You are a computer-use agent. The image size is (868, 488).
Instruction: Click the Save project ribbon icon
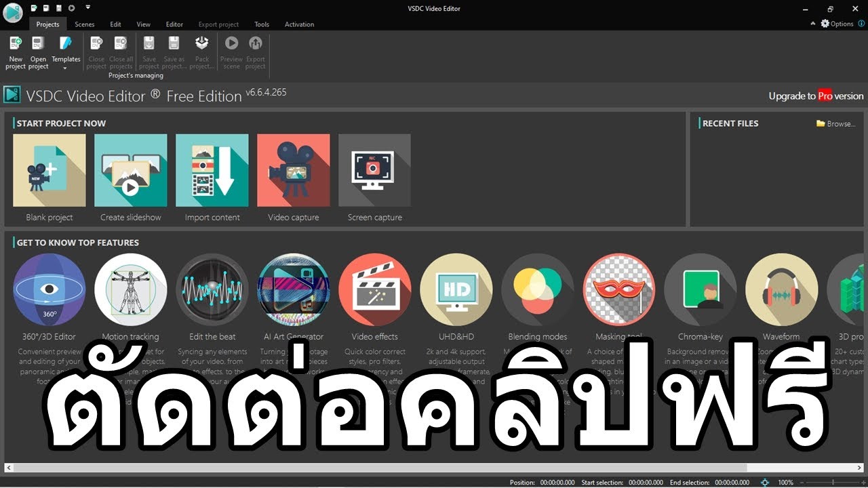[x=149, y=44]
